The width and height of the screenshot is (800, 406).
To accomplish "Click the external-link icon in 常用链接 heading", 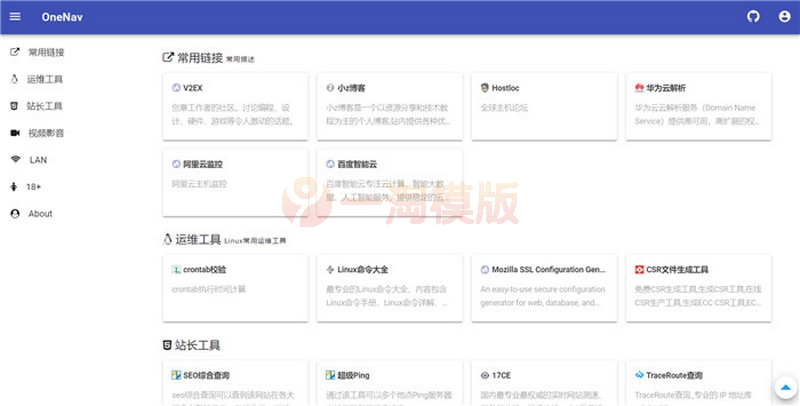I will point(168,57).
